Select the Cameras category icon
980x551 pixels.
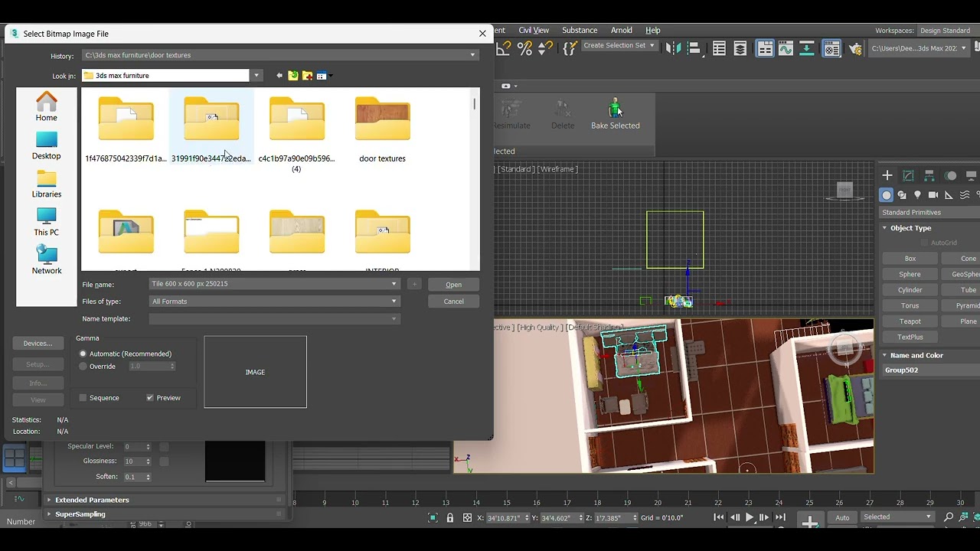tap(933, 195)
